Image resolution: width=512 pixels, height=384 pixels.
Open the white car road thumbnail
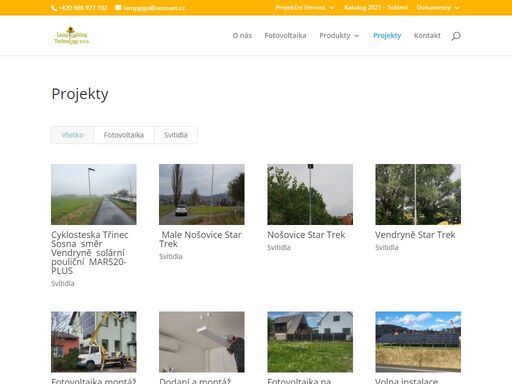click(202, 194)
